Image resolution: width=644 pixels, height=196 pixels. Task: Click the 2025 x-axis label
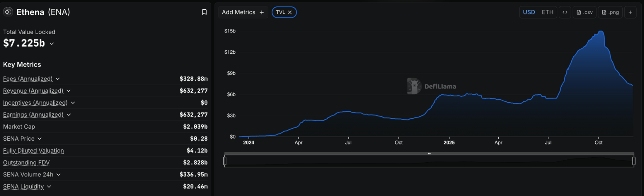(449, 143)
